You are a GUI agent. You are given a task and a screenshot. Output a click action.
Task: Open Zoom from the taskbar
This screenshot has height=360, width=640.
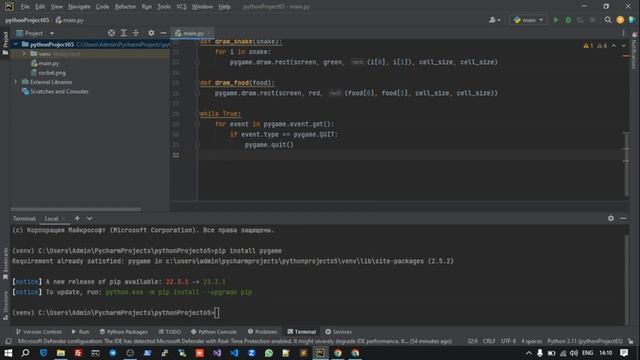[251, 353]
